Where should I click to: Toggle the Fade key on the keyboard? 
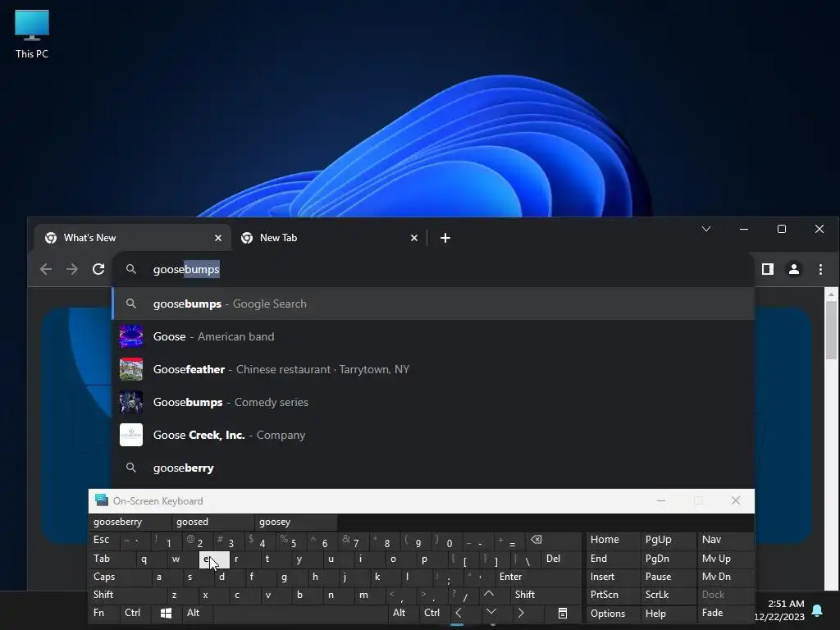pos(724,613)
